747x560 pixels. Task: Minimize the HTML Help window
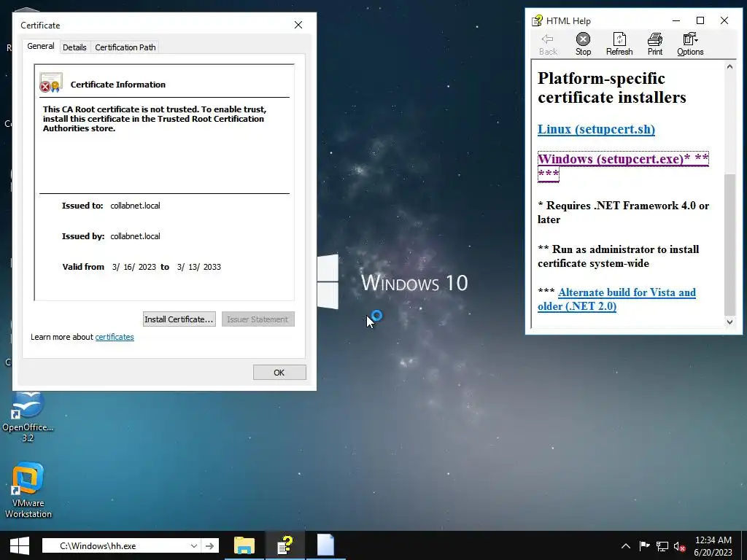tap(676, 20)
